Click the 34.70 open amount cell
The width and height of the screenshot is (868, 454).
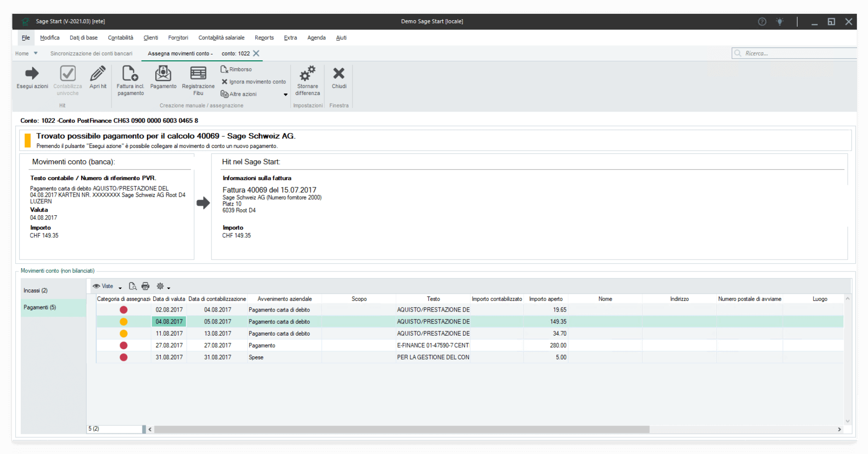[x=545, y=334]
